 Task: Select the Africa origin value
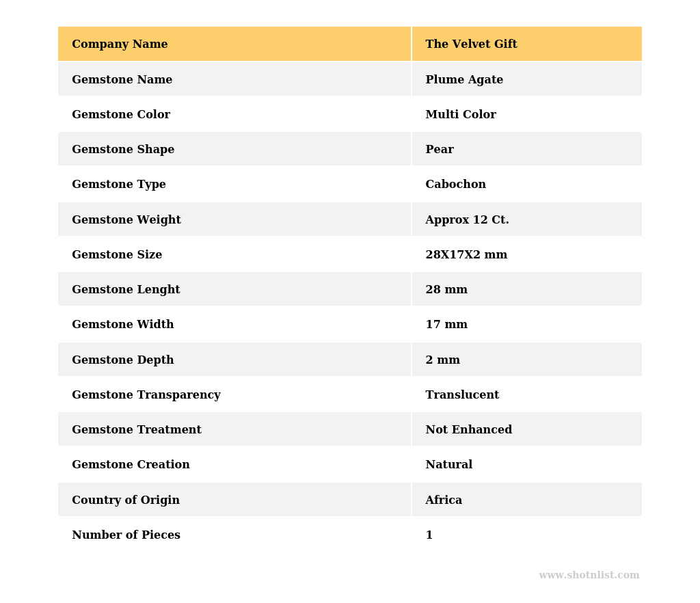444,500
